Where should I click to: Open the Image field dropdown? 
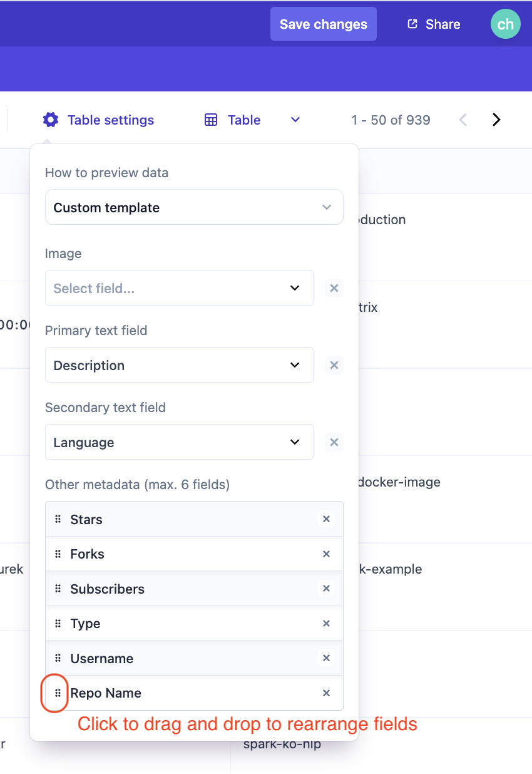pyautogui.click(x=179, y=288)
